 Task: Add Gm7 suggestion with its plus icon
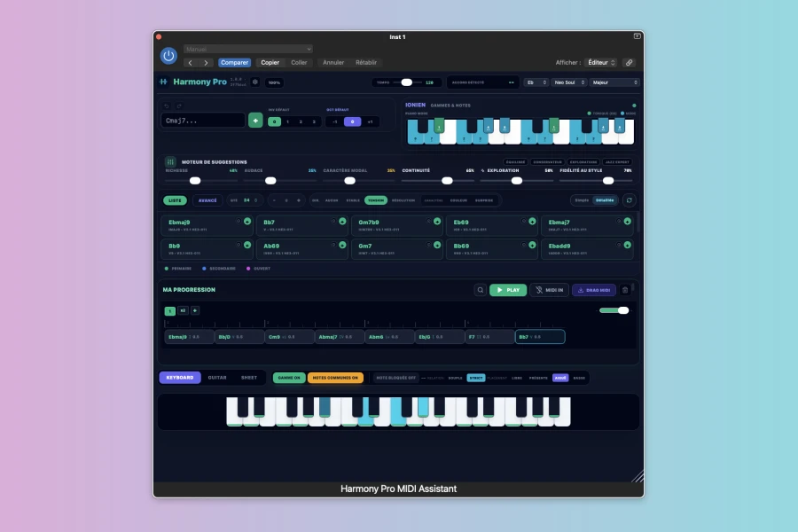(437, 245)
